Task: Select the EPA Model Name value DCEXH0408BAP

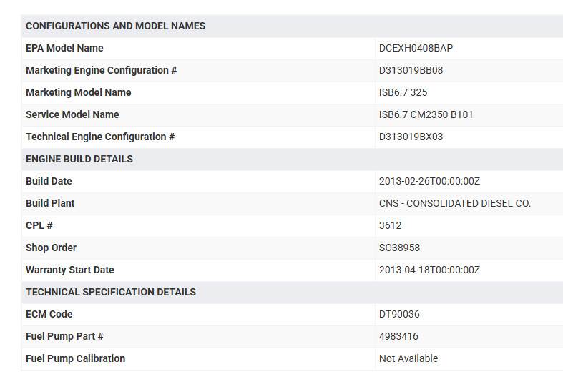Action: point(416,48)
